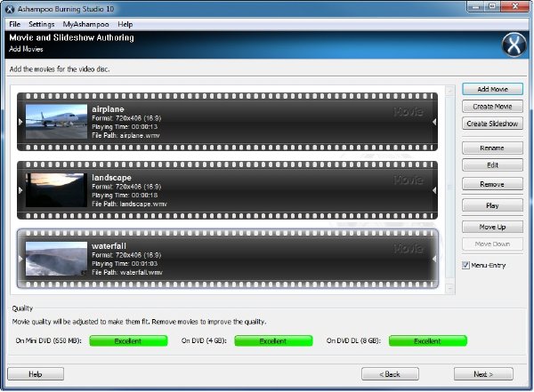Click the scroll down arrow of movie list
The width and height of the screenshot is (534, 392).
click(449, 289)
